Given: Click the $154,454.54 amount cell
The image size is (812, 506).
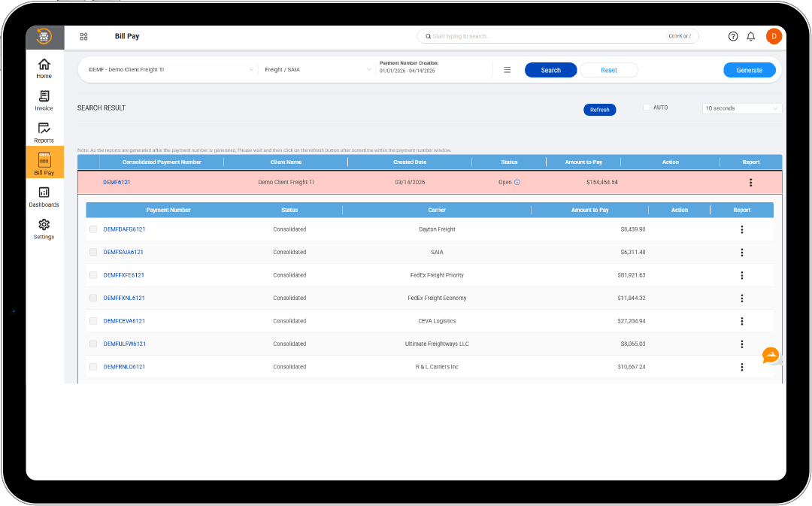Looking at the screenshot, I should [601, 182].
